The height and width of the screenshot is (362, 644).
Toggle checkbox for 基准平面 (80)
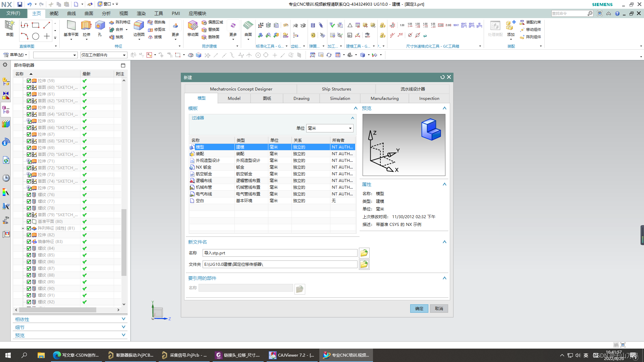29,222
